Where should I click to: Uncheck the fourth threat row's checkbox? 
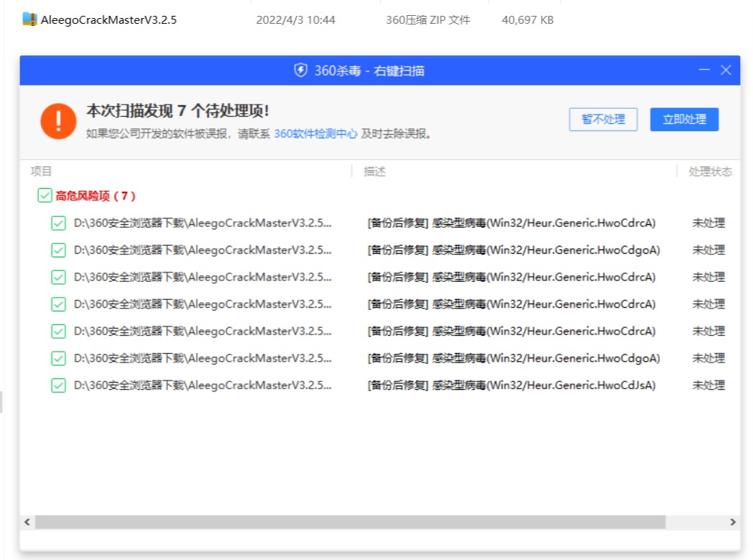coord(58,304)
